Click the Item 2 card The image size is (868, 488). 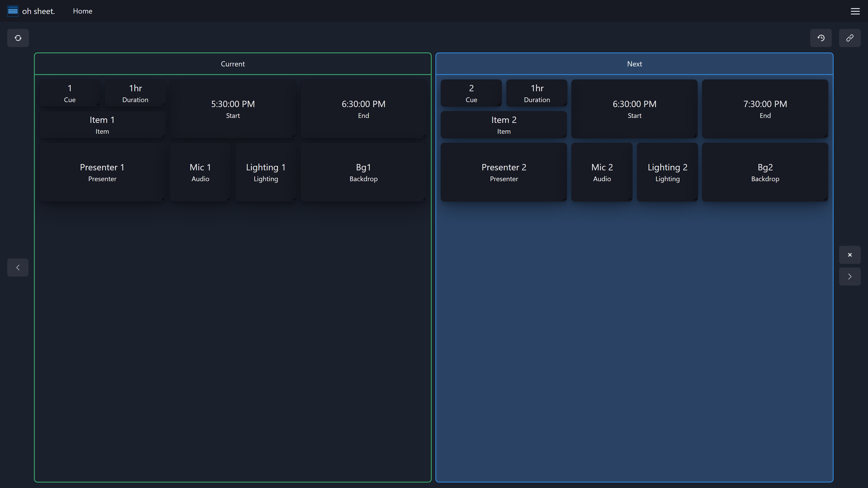coord(504,125)
